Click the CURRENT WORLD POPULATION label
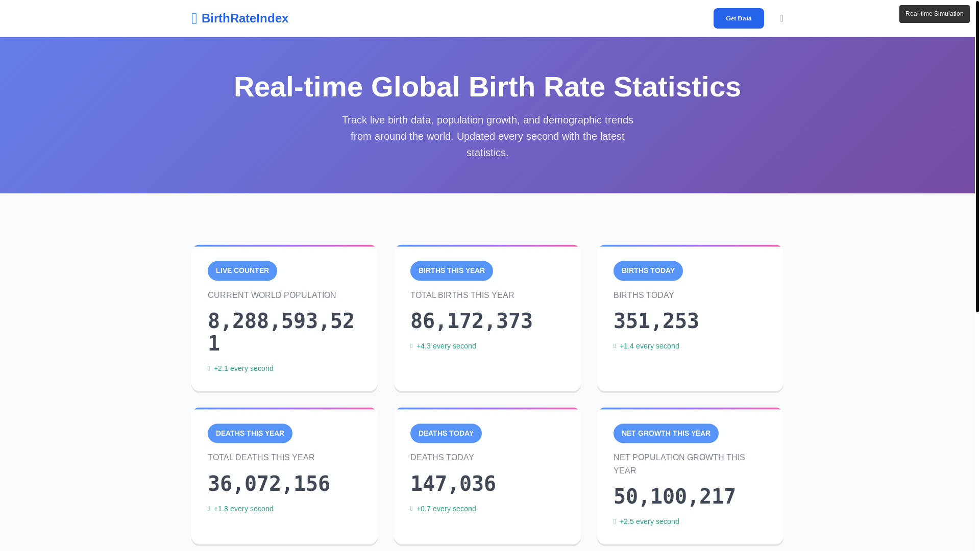The width and height of the screenshot is (980, 551). 272,295
